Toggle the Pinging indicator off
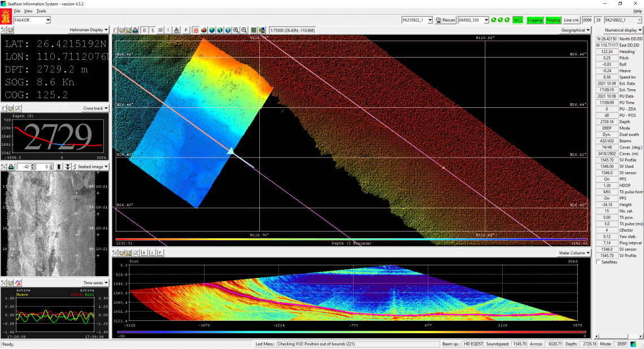This screenshot has width=644, height=349. [553, 20]
